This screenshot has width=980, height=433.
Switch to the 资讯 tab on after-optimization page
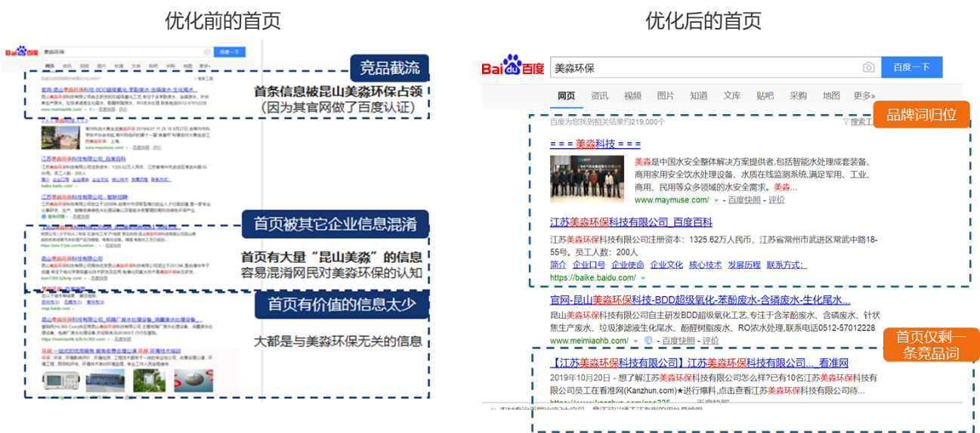599,96
